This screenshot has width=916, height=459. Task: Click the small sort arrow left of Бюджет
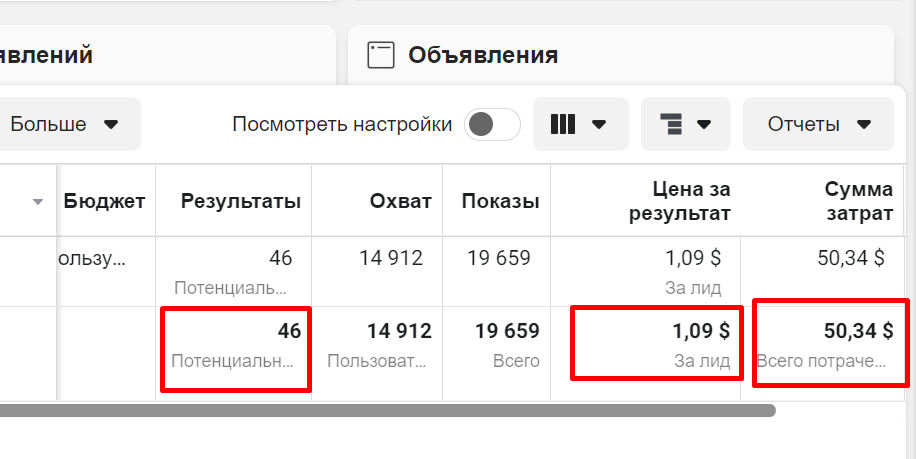(38, 202)
